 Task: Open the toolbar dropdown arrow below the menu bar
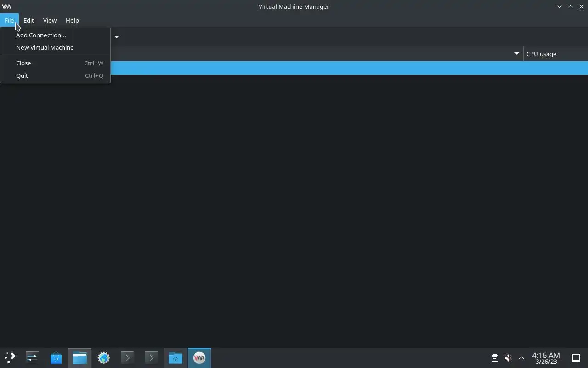pos(117,37)
